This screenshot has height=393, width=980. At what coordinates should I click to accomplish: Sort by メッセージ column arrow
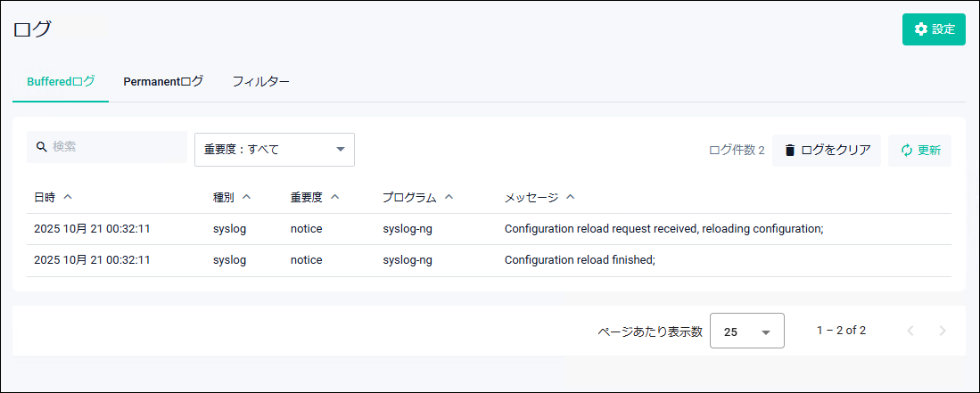point(571,197)
